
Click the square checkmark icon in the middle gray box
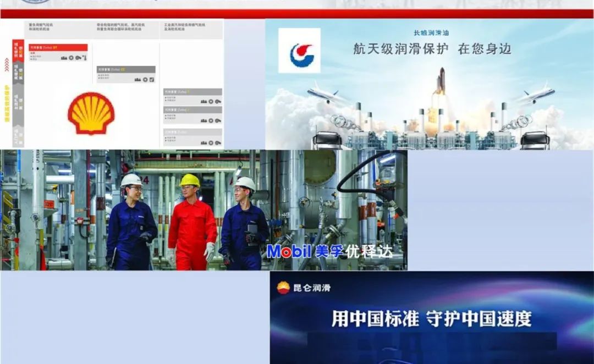point(152,80)
